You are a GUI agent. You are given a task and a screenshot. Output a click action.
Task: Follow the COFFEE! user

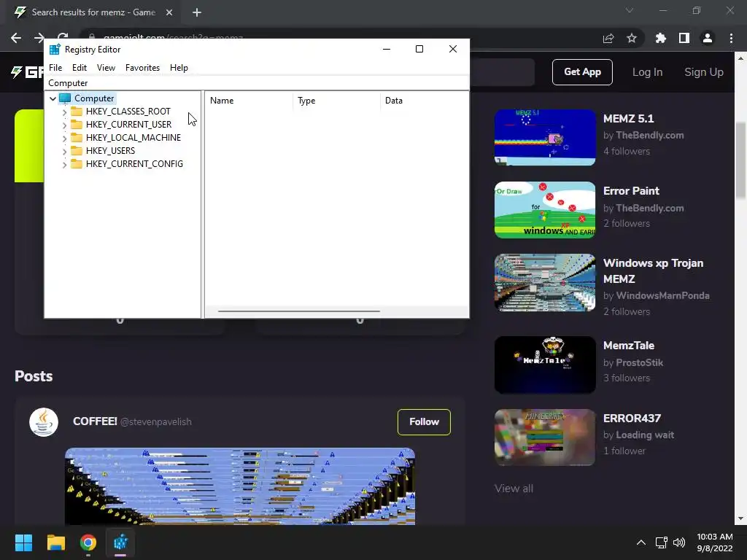pos(424,422)
